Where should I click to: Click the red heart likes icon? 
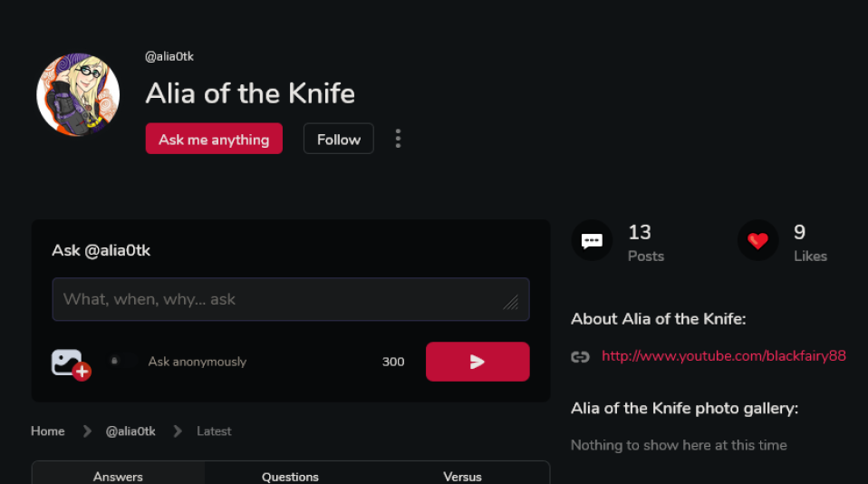[757, 240]
